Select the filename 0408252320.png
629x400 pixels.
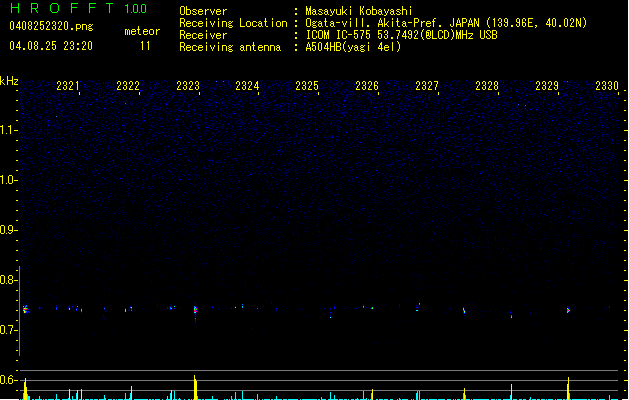click(x=51, y=26)
